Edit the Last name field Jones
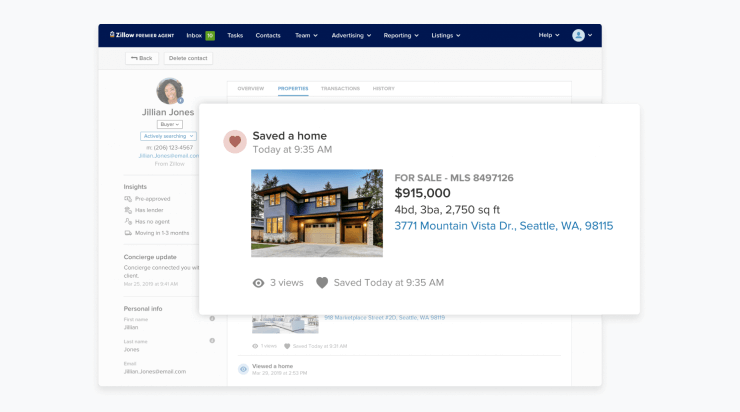Screen dimensions: 740x412 132,349
